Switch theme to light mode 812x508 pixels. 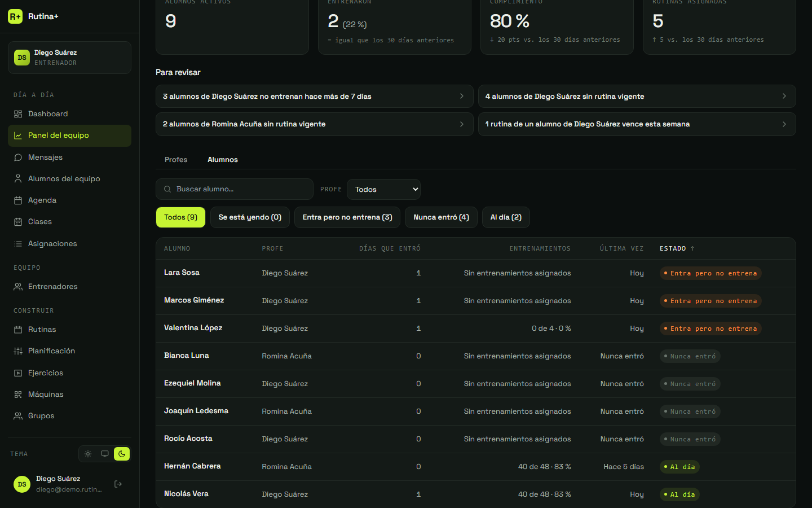pyautogui.click(x=88, y=454)
